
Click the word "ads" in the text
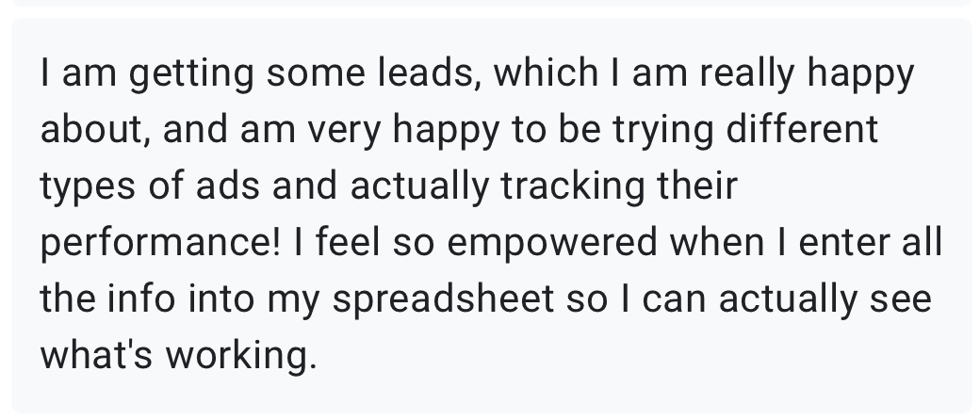tap(227, 185)
